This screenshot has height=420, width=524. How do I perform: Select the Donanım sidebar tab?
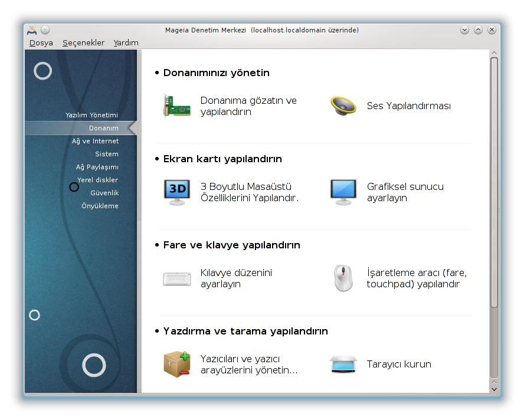coord(80,128)
